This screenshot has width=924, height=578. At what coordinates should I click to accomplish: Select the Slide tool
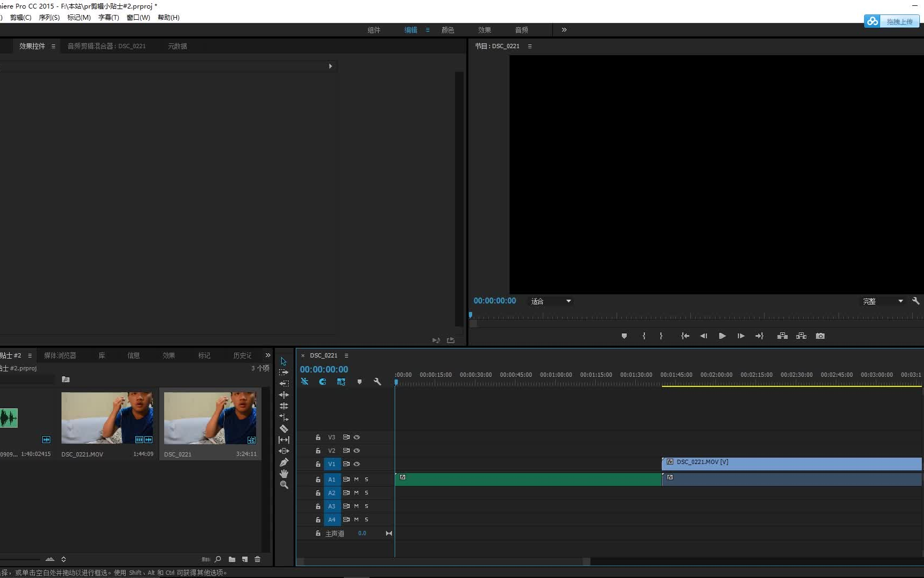(283, 451)
